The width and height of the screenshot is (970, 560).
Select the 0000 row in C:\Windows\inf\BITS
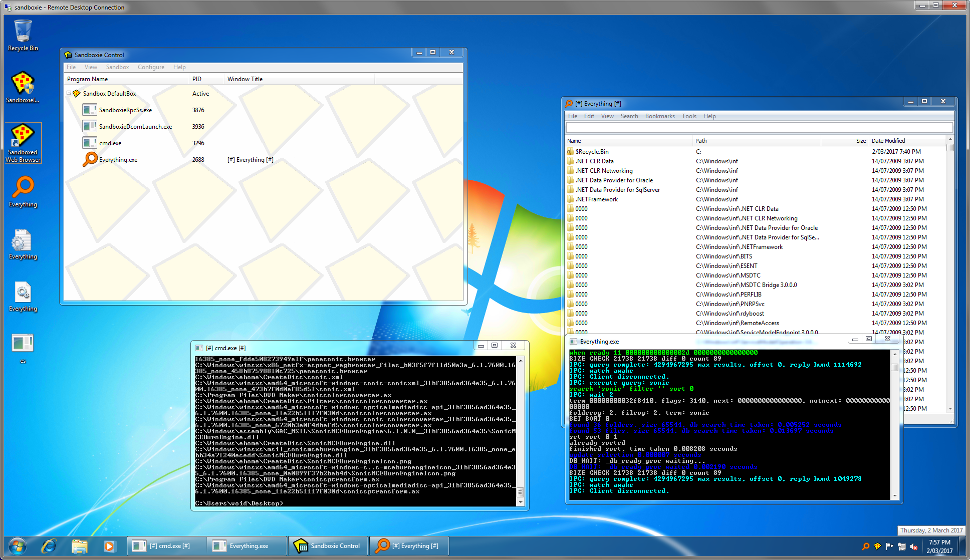point(756,256)
